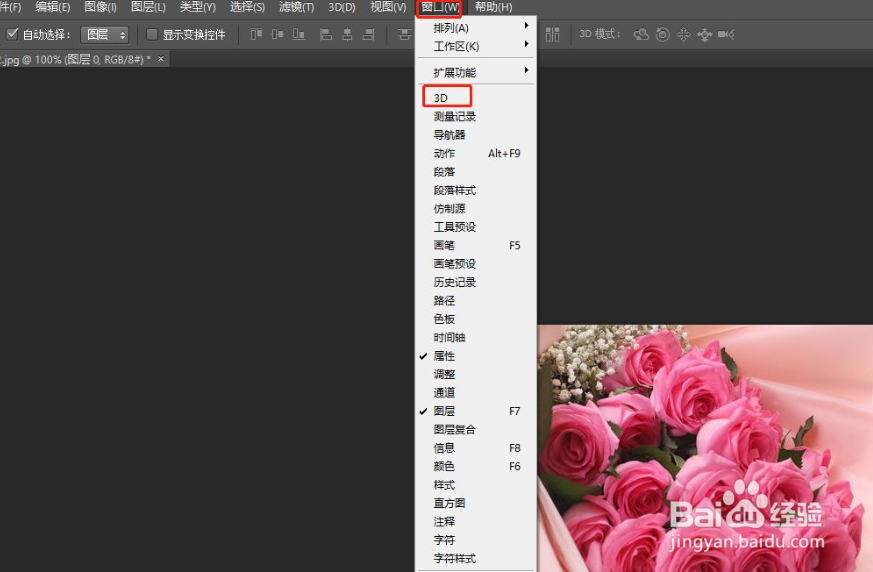Select the 3D drag object mode icon
Screen dimensions: 873x572
tap(684, 35)
